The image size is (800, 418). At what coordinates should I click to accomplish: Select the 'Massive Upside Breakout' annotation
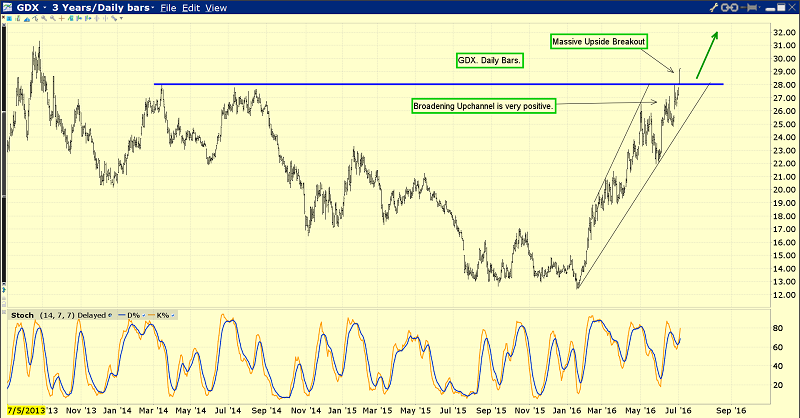pos(598,41)
